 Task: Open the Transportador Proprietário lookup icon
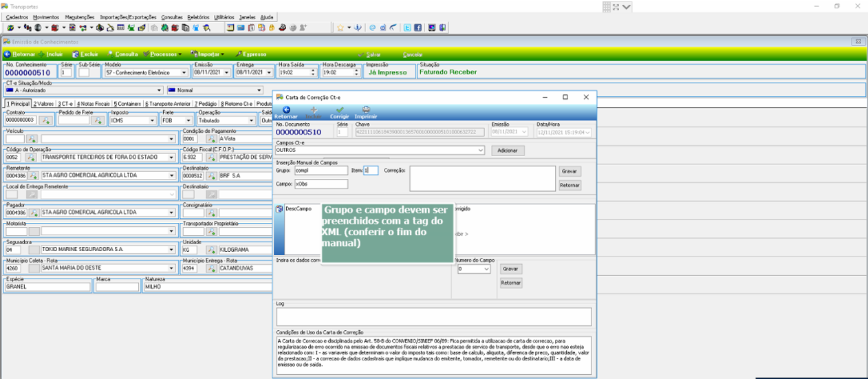(x=212, y=231)
